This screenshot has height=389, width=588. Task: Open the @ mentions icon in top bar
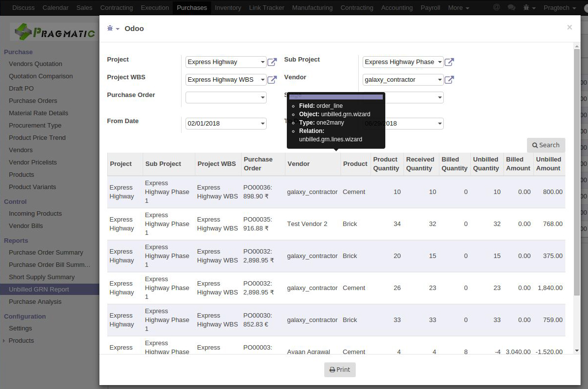[496, 7]
